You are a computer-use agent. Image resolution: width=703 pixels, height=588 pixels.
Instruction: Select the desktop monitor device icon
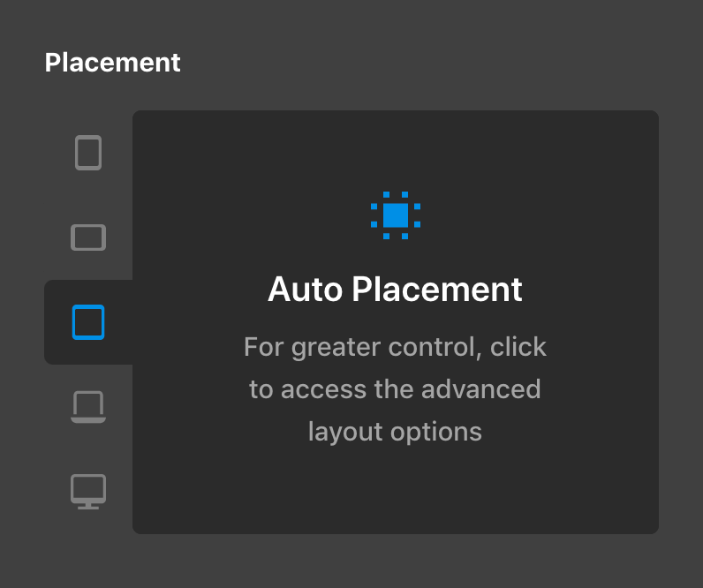tap(88, 492)
